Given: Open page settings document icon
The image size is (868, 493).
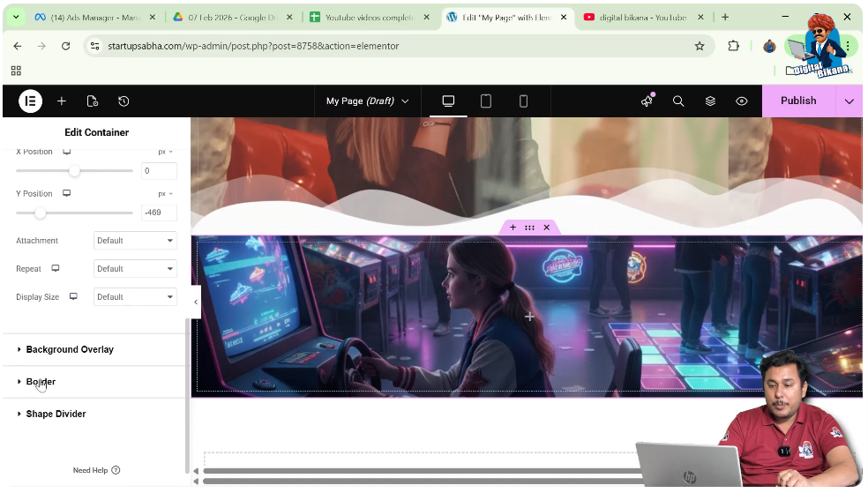Looking at the screenshot, I should tap(93, 101).
